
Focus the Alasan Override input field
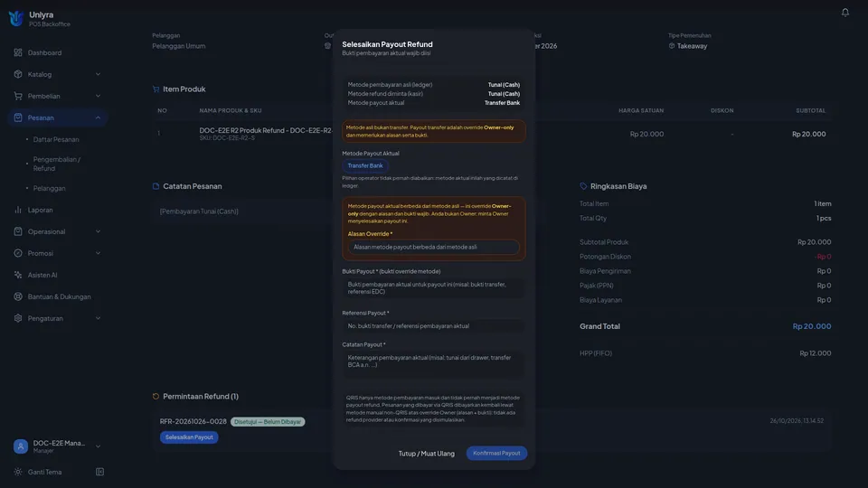pos(433,248)
